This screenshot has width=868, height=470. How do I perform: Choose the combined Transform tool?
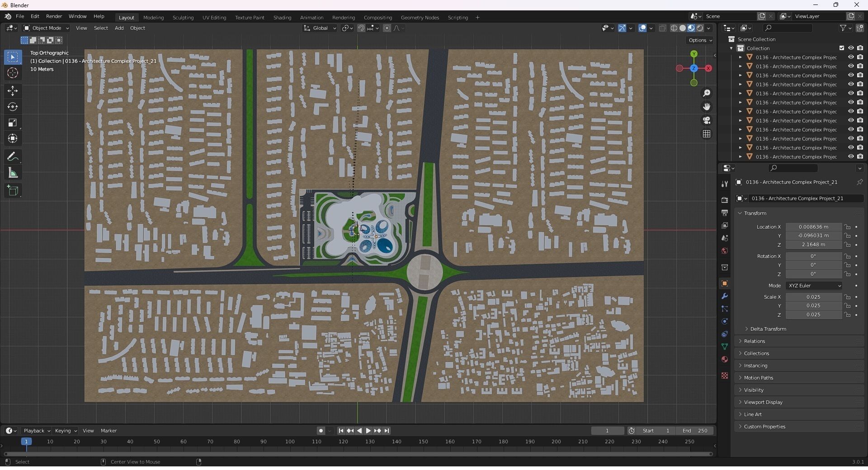13,139
